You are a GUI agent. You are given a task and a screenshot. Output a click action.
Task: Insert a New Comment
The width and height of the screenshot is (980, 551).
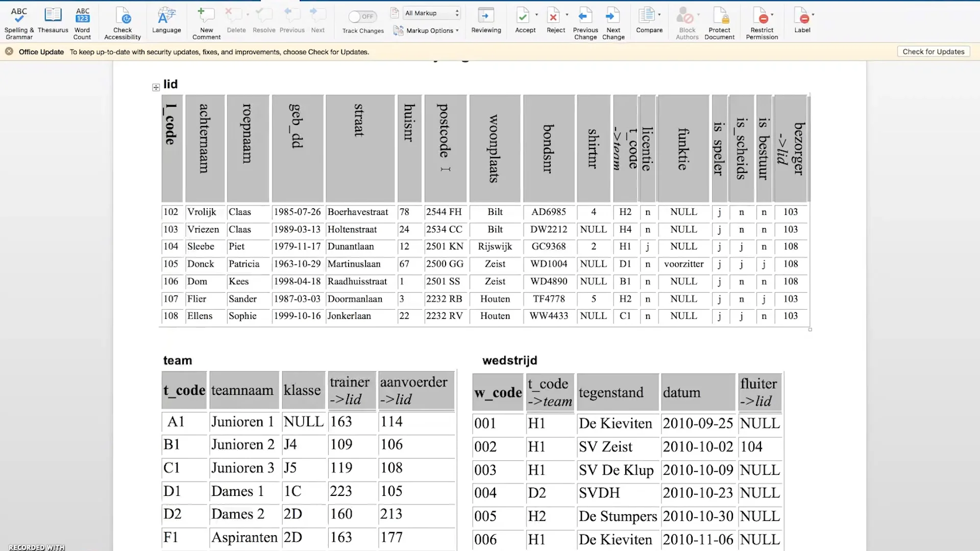click(206, 21)
